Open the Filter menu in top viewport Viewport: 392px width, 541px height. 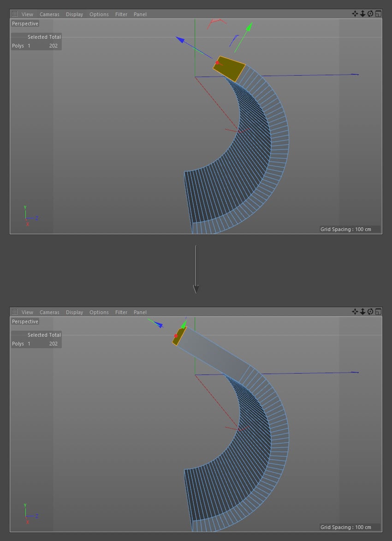tap(121, 14)
